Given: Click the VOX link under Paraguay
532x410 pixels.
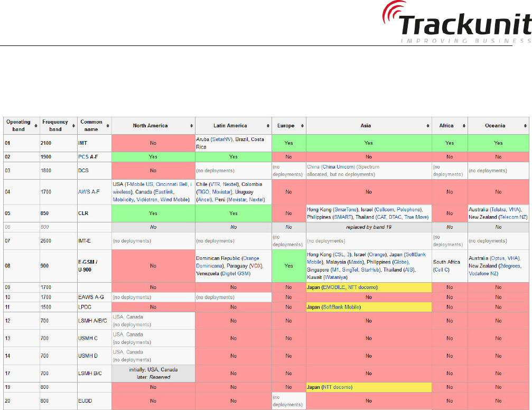Looking at the screenshot, I should pyautogui.click(x=256, y=266).
